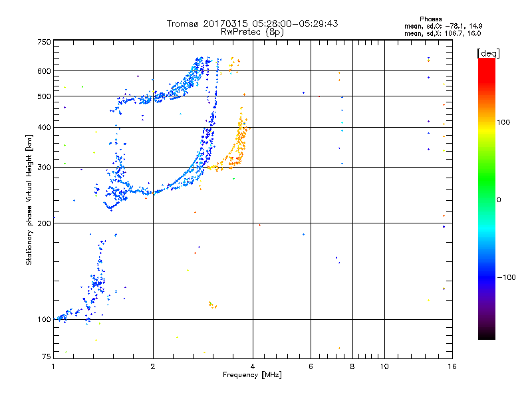The image size is (532, 399).
Task: Click the x-axis tick label "10"
Action: pyautogui.click(x=384, y=366)
